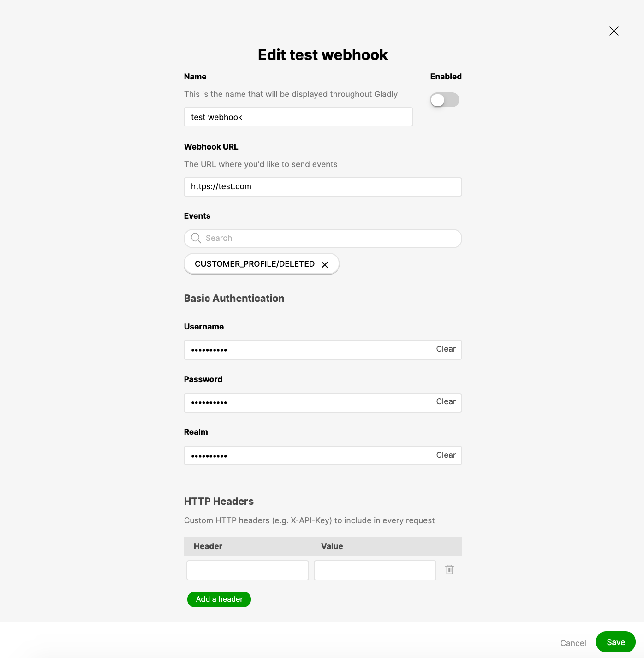The width and height of the screenshot is (644, 658).
Task: Click the Password field
Action: 304,402
